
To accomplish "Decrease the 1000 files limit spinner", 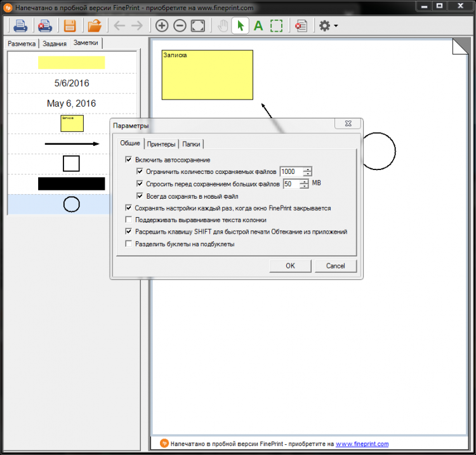I will [308, 174].
